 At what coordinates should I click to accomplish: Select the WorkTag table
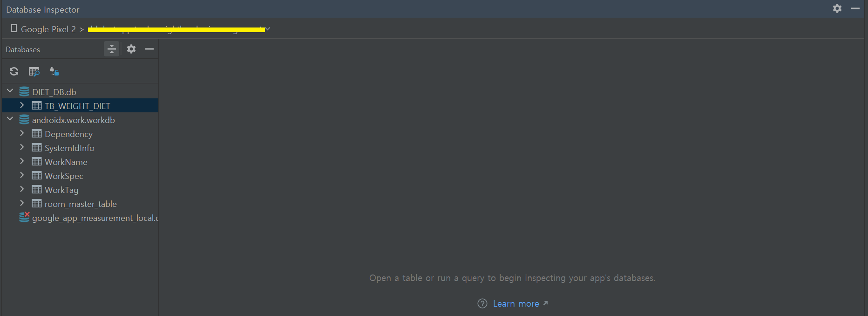[x=61, y=190]
